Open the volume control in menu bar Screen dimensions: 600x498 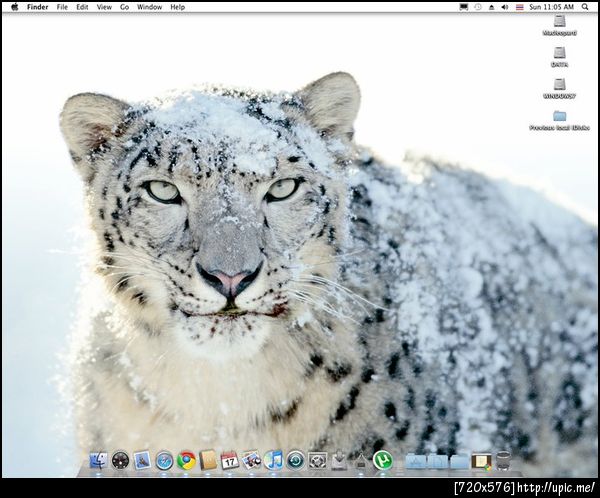(x=505, y=7)
